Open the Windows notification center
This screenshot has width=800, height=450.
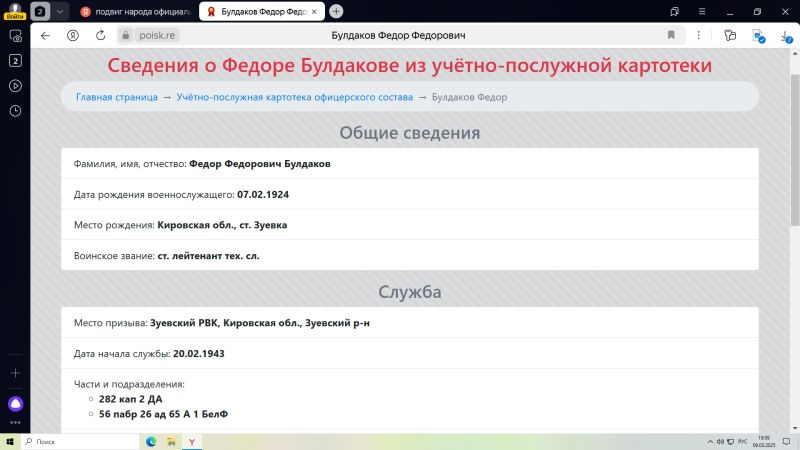(786, 442)
